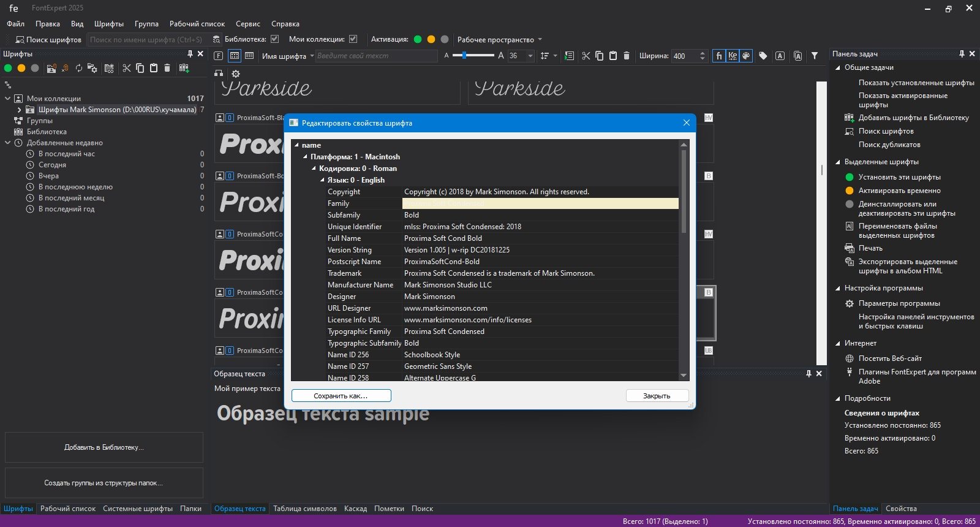
Task: Open the Файл menu
Action: [x=16, y=24]
